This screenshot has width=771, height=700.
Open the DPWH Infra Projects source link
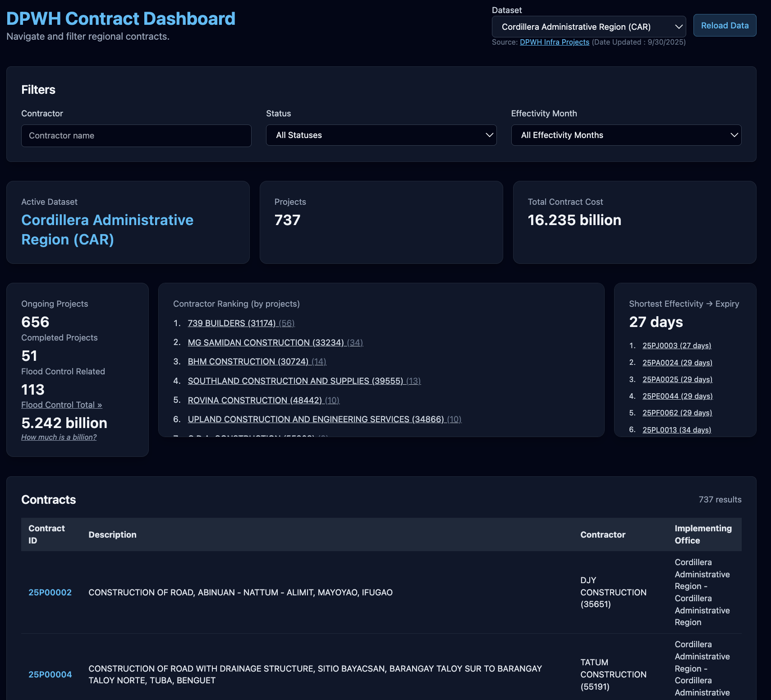[554, 42]
